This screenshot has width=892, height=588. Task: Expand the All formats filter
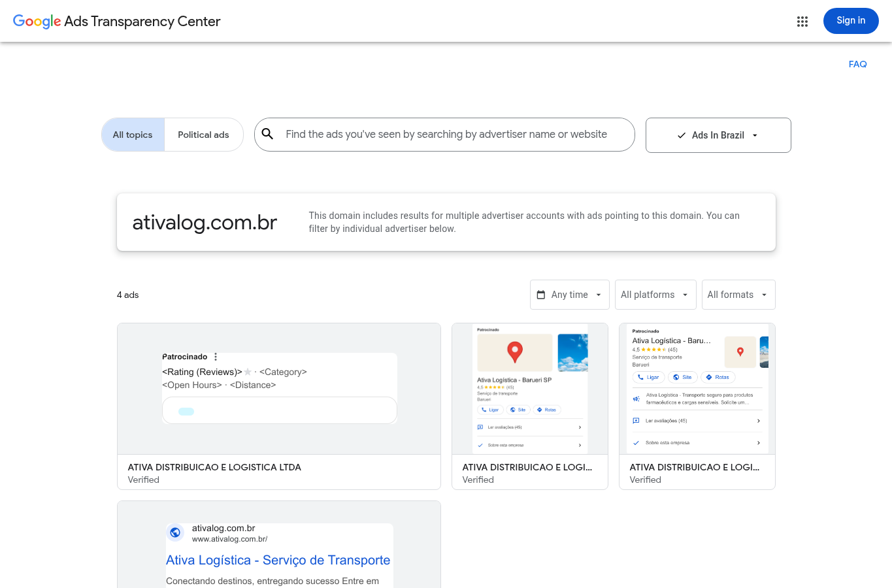738,295
